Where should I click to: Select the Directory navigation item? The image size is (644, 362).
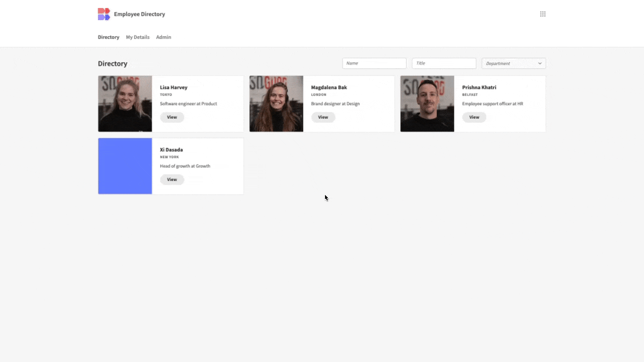109,37
